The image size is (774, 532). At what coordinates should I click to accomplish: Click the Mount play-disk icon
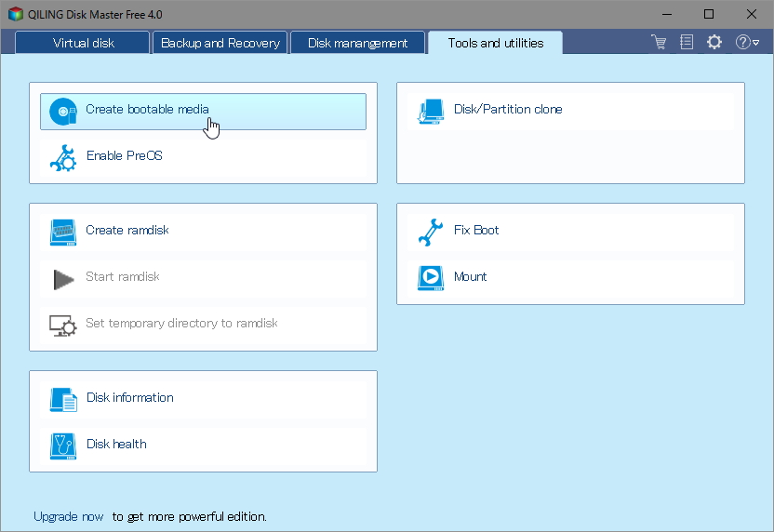point(431,278)
